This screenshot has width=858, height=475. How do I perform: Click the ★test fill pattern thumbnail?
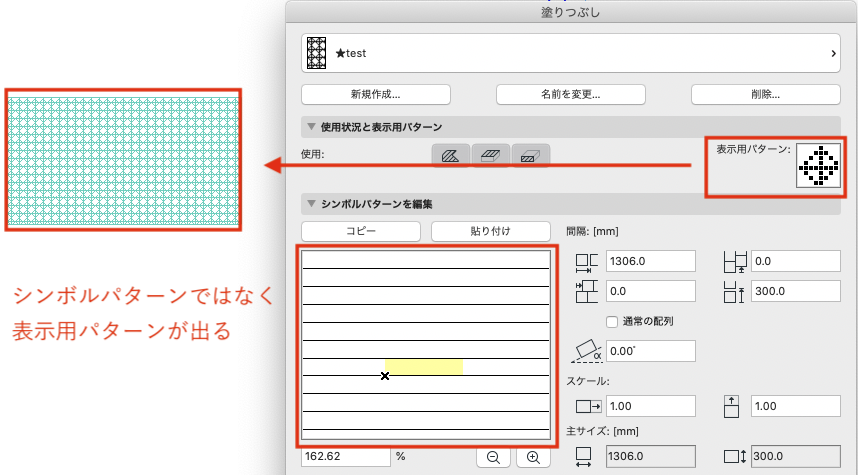(x=316, y=53)
